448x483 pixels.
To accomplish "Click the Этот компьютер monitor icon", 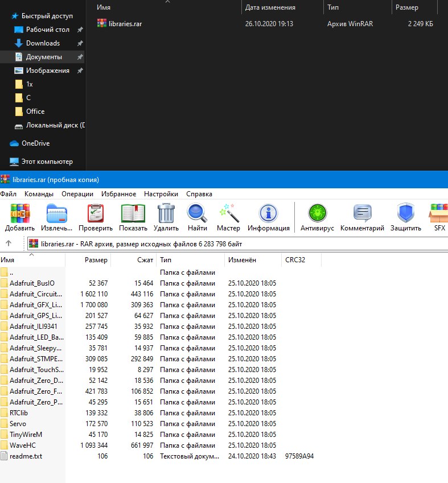I will coord(14,162).
